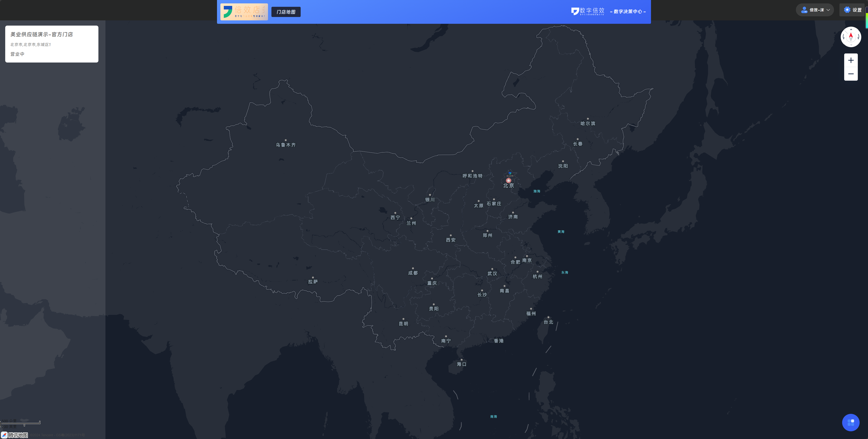Click the 台北 city label

[548, 322]
